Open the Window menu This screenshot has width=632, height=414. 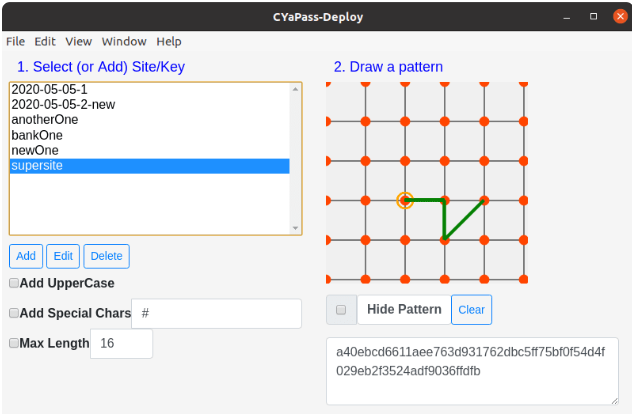tap(124, 42)
